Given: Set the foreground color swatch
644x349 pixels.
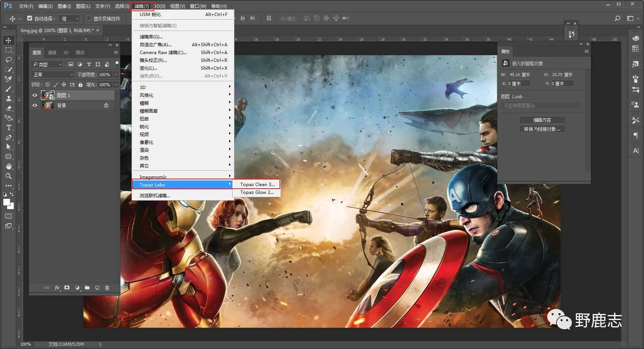Looking at the screenshot, I should tap(6, 202).
